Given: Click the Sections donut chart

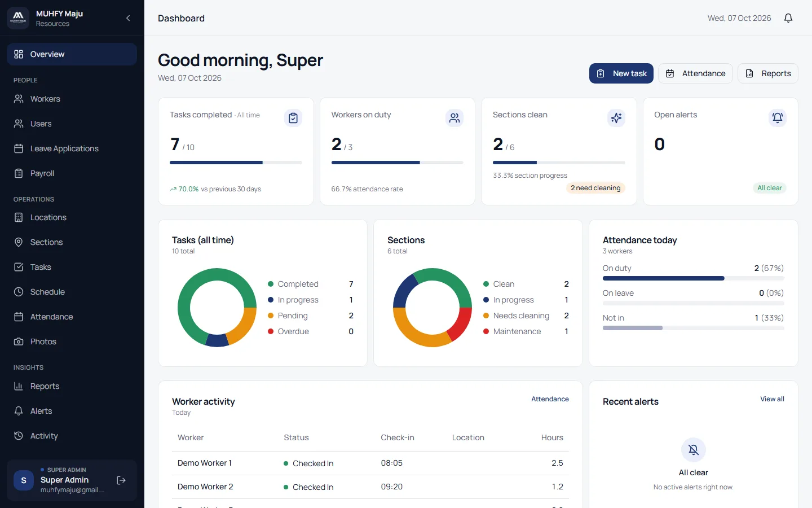Looking at the screenshot, I should [x=433, y=308].
